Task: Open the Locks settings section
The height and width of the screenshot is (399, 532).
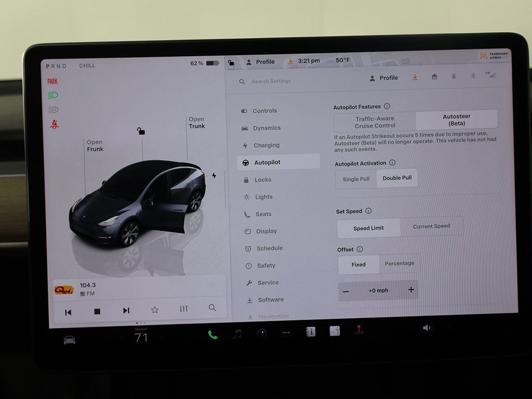Action: coord(264,179)
